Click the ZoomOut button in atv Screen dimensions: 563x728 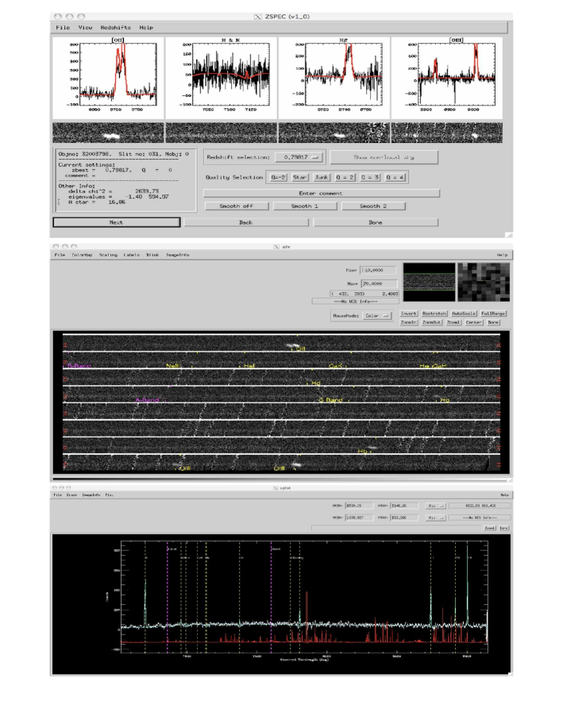[x=431, y=322]
